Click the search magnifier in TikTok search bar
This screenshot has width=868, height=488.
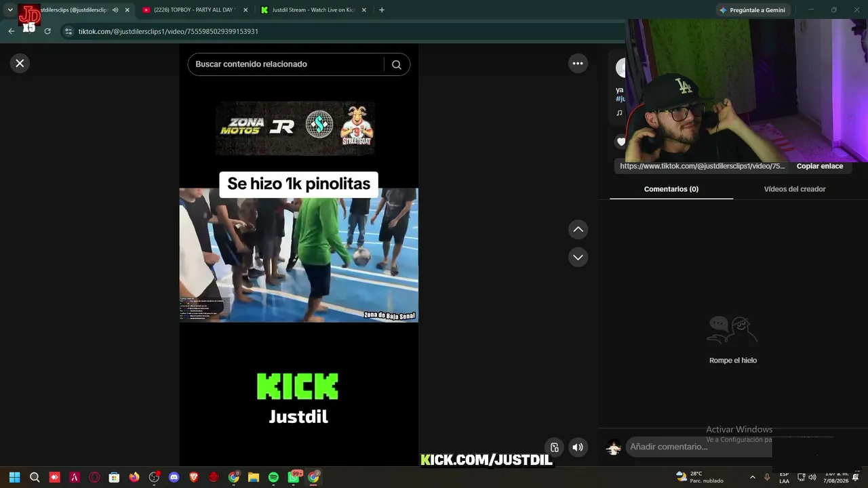397,64
